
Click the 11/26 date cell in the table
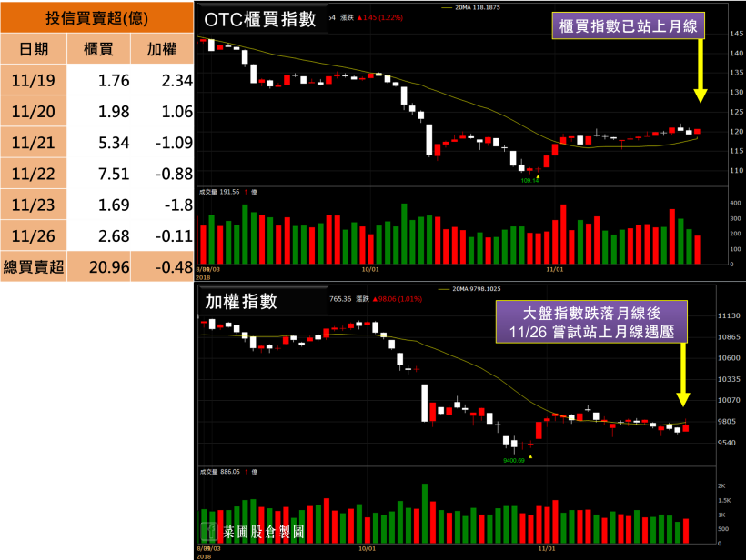click(x=34, y=235)
